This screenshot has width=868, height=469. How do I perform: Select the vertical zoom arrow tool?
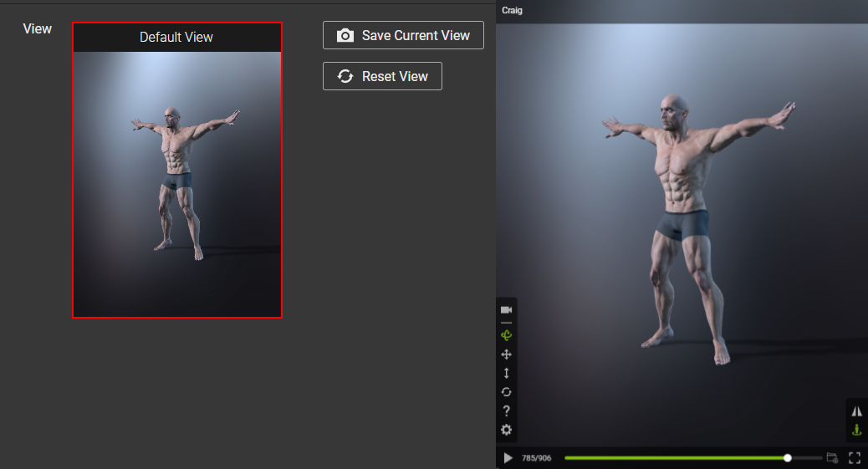[506, 373]
